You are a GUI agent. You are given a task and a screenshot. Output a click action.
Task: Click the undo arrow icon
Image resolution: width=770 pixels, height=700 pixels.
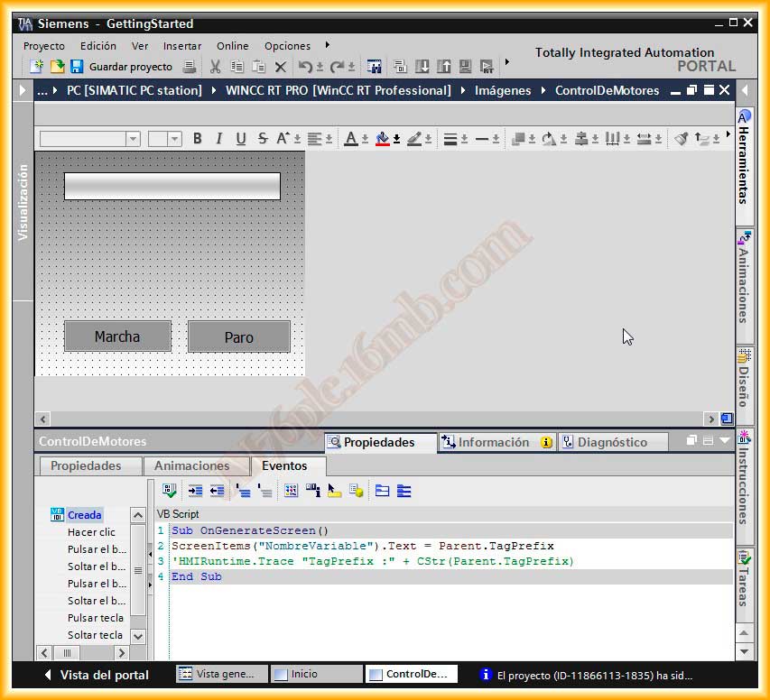click(306, 67)
